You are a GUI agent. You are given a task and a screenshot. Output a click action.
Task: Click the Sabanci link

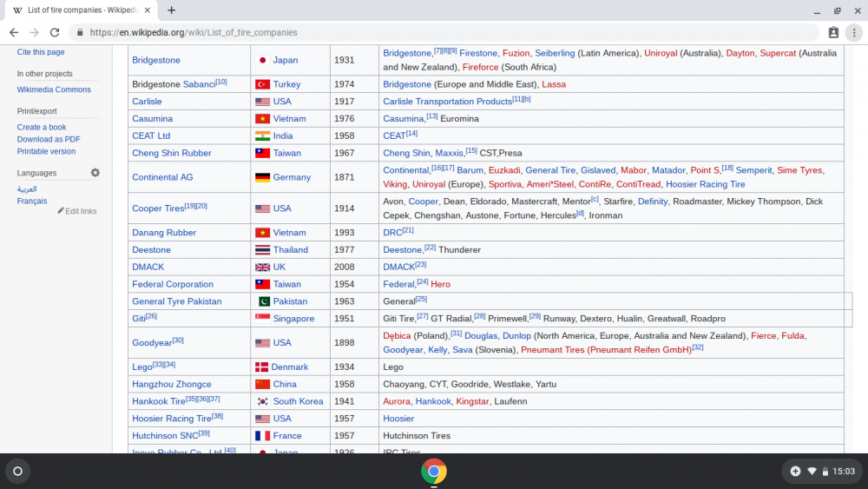[x=200, y=84]
